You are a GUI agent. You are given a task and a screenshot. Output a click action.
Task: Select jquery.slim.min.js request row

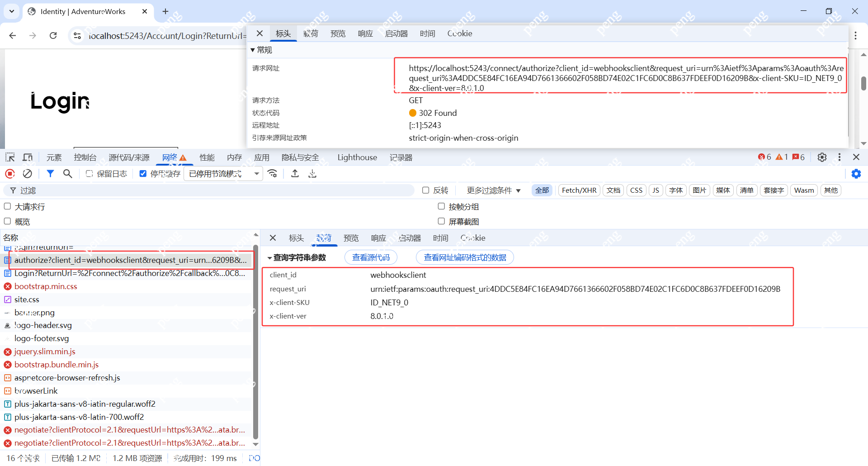coord(127,352)
